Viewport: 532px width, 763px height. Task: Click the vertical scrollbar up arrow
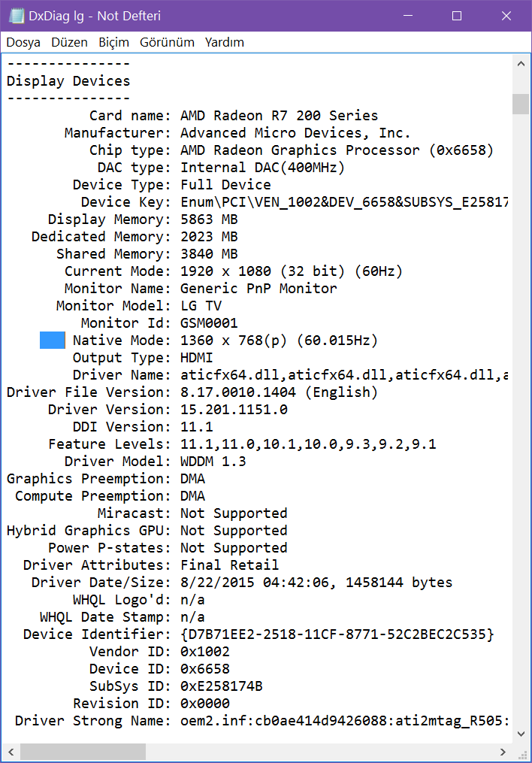(x=521, y=63)
